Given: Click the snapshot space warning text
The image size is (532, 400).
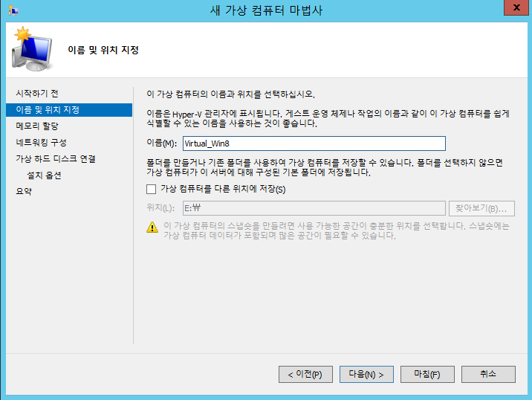Looking at the screenshot, I should tap(337, 231).
